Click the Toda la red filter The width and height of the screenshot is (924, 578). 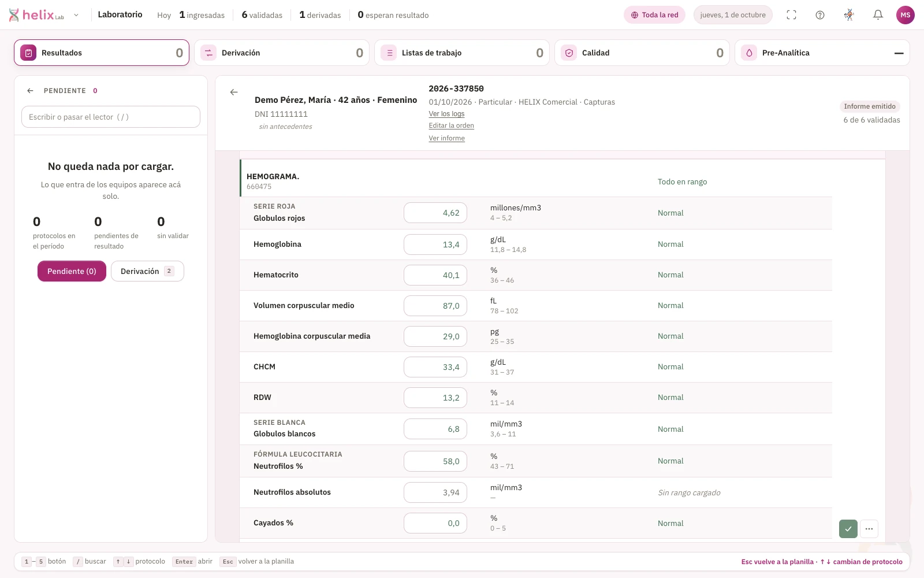point(654,15)
